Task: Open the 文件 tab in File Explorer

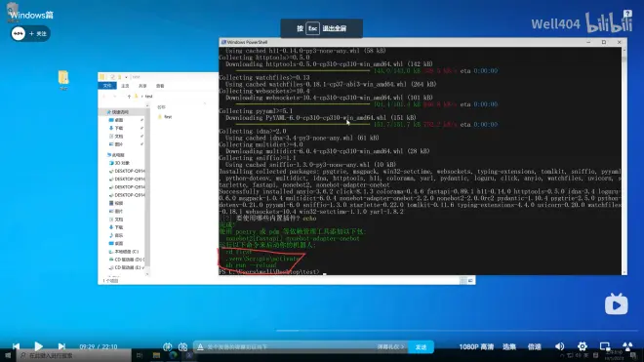Action: 107,86
